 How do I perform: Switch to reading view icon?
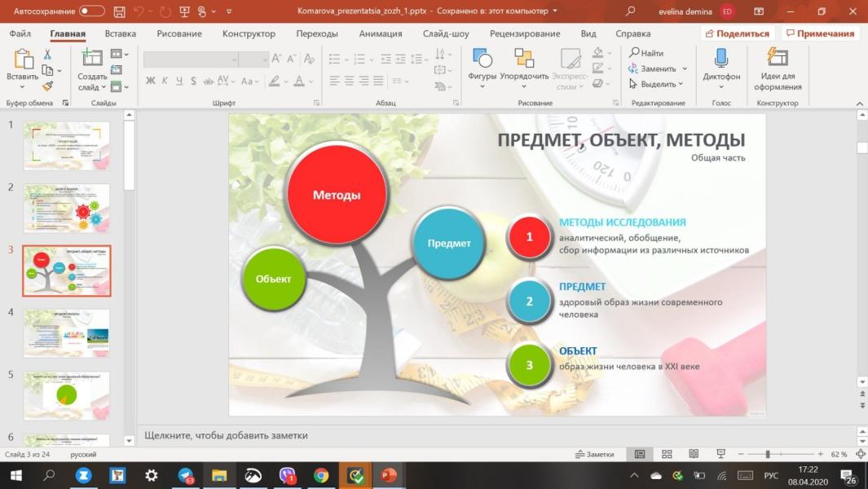click(694, 454)
